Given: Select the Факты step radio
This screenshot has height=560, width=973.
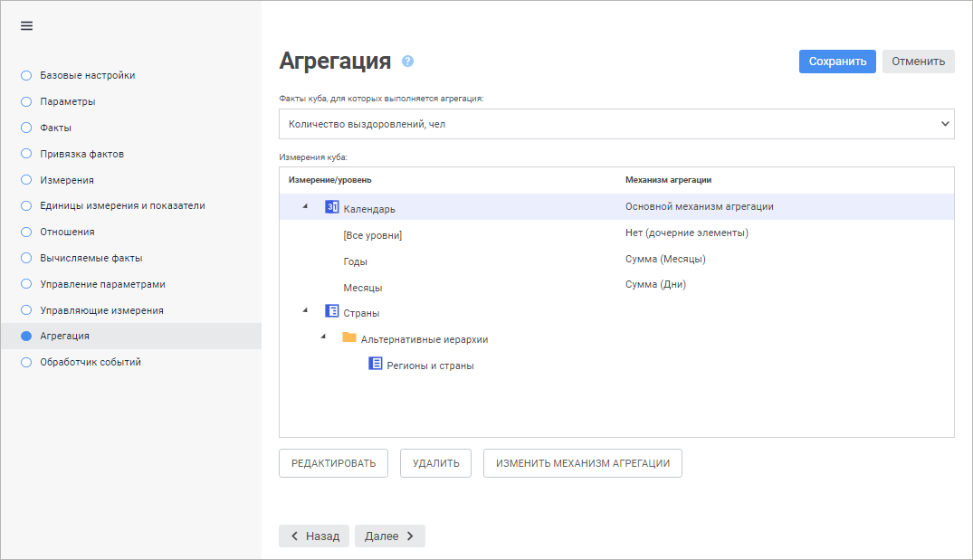Looking at the screenshot, I should (26, 128).
